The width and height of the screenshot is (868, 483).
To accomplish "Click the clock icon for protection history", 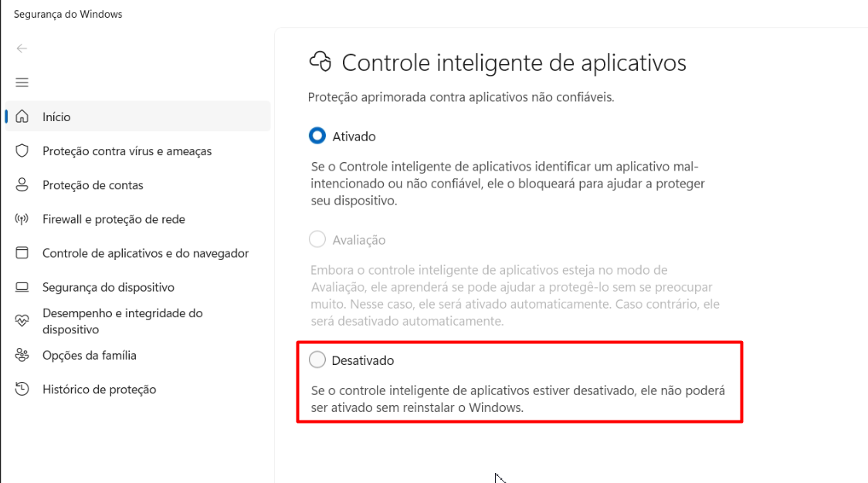I will 22,389.
